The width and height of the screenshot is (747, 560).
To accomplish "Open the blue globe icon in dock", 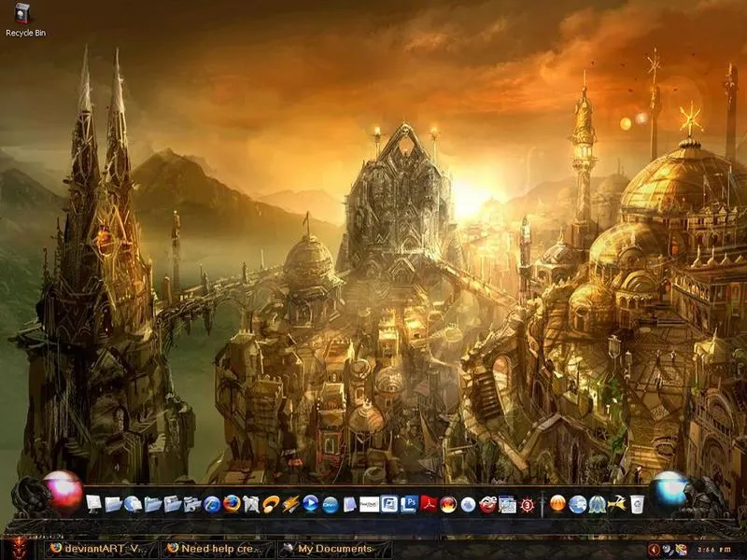I will [x=578, y=504].
